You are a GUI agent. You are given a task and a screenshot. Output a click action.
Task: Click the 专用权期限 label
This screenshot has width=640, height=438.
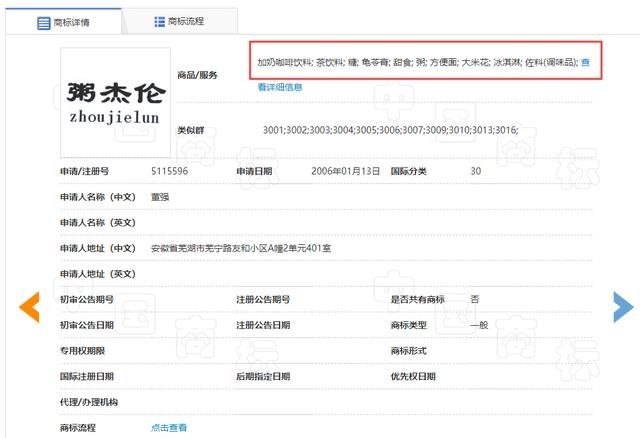click(82, 351)
